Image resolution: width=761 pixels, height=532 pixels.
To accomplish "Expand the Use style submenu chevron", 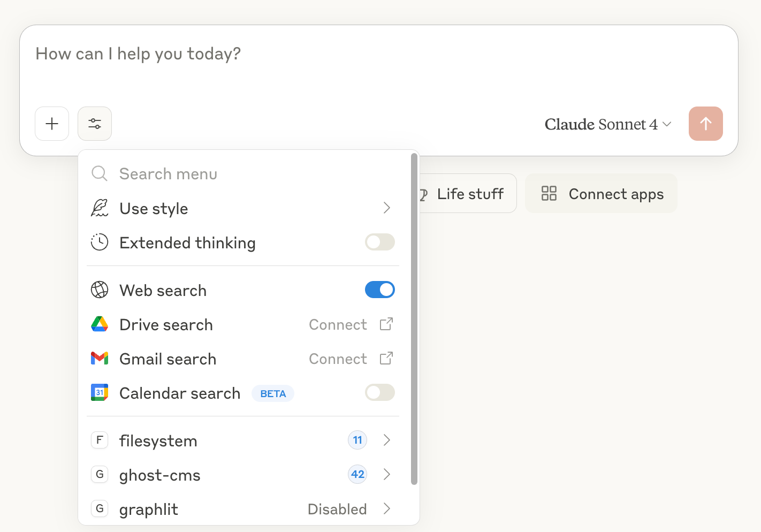I will coord(387,208).
